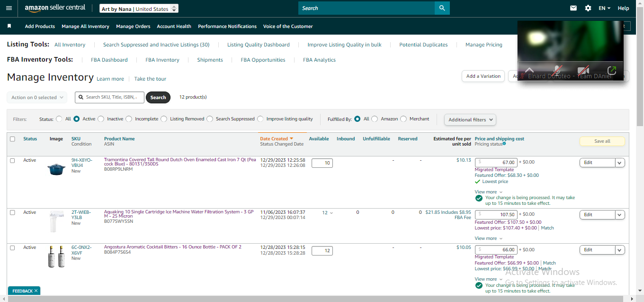Select the Inactive status filter

(101, 119)
